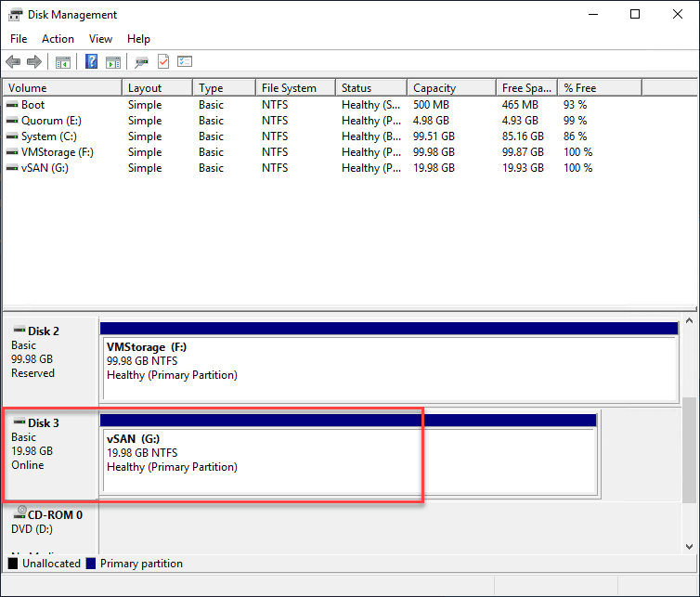700x597 pixels.
Task: Sort by the Free Space column header
Action: point(527,88)
